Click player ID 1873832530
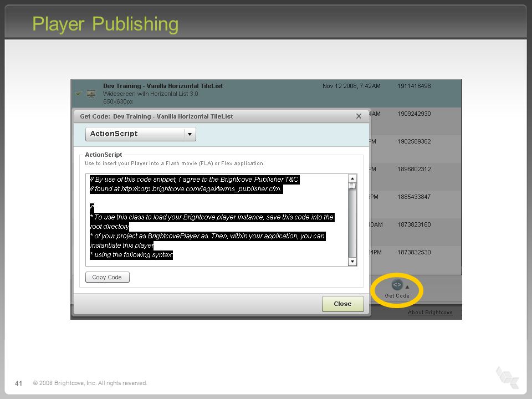The width and height of the screenshot is (532, 399). pyautogui.click(x=414, y=253)
